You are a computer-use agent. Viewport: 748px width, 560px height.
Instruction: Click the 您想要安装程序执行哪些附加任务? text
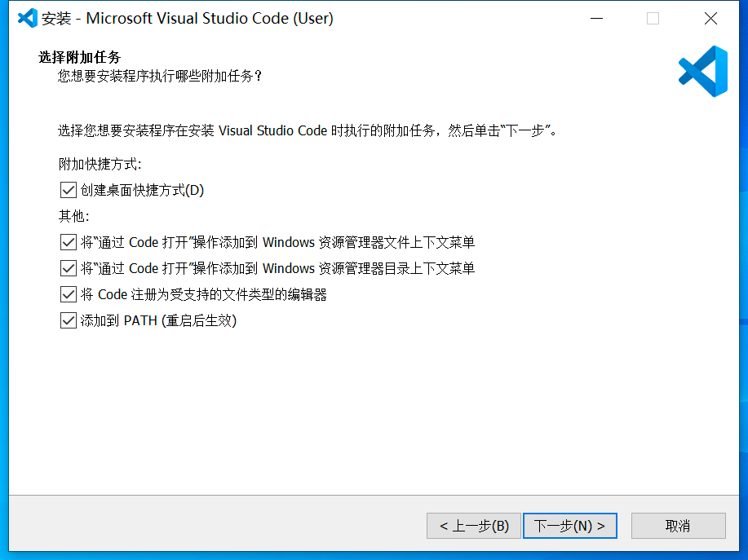[x=160, y=76]
